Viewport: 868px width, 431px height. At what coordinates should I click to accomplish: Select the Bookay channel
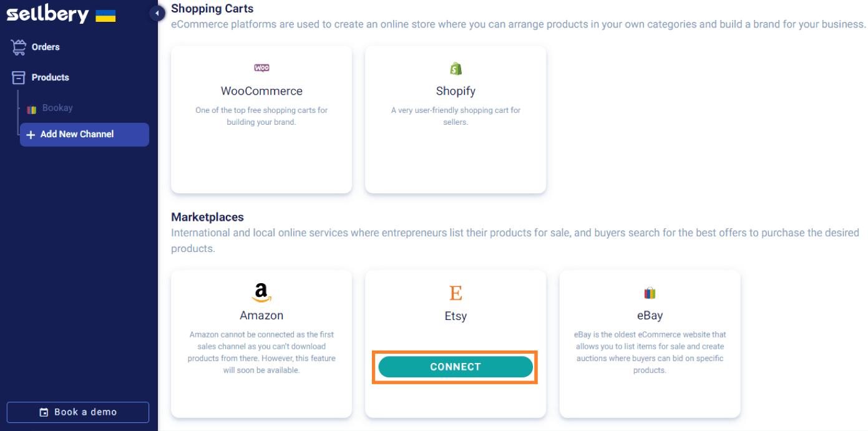click(x=57, y=108)
